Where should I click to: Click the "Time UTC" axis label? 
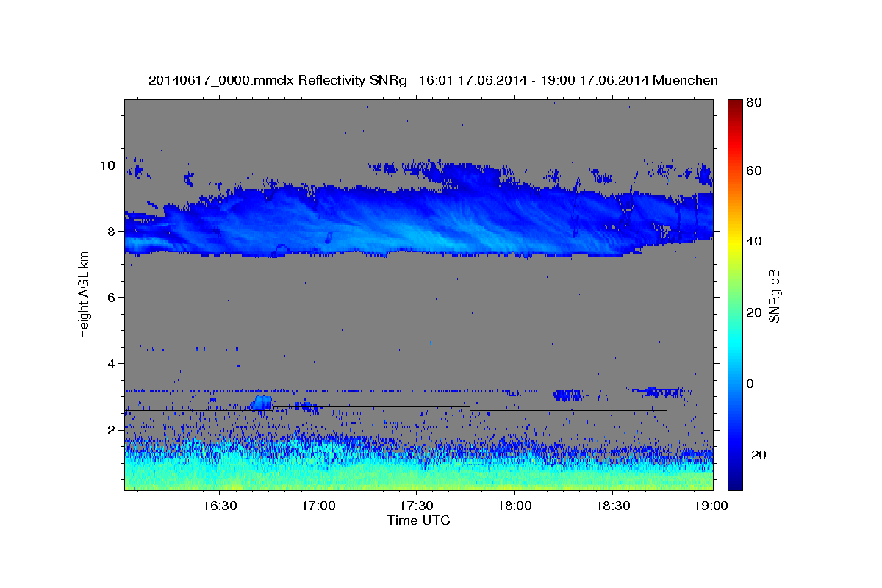click(418, 520)
